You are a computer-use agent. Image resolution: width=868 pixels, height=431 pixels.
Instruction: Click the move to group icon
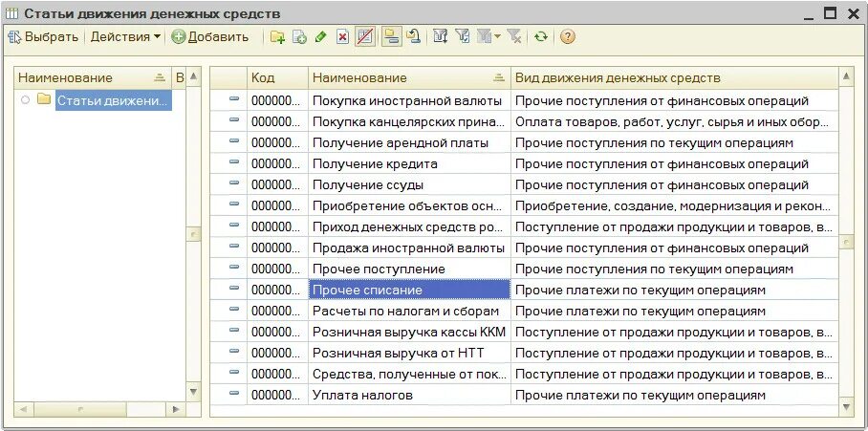point(414,37)
